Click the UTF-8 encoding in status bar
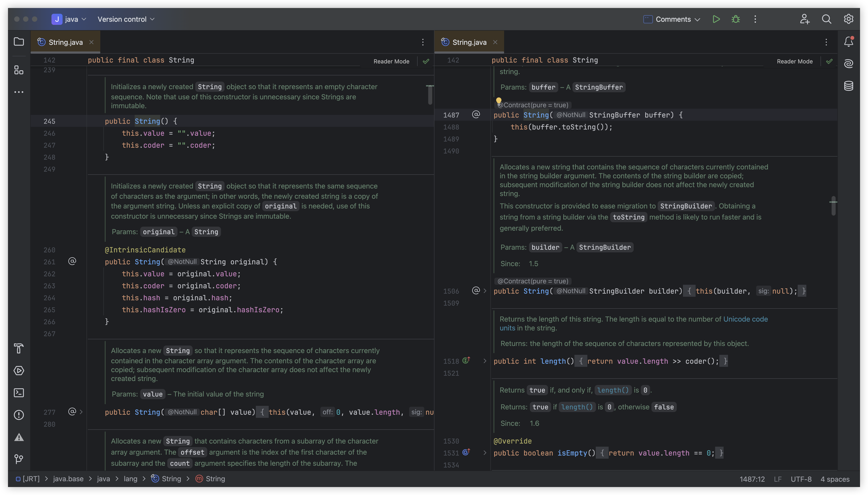The image size is (868, 495). click(801, 479)
